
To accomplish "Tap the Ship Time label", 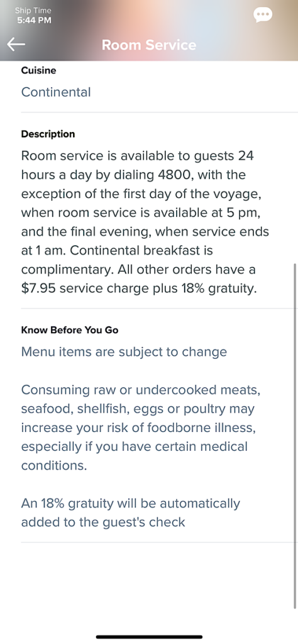I will [x=33, y=11].
